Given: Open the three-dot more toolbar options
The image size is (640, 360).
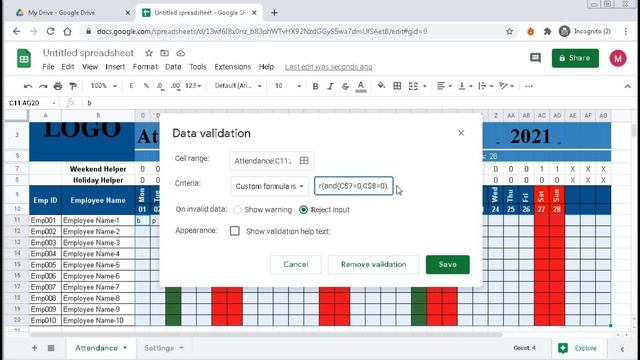Looking at the screenshot, I should click(529, 86).
